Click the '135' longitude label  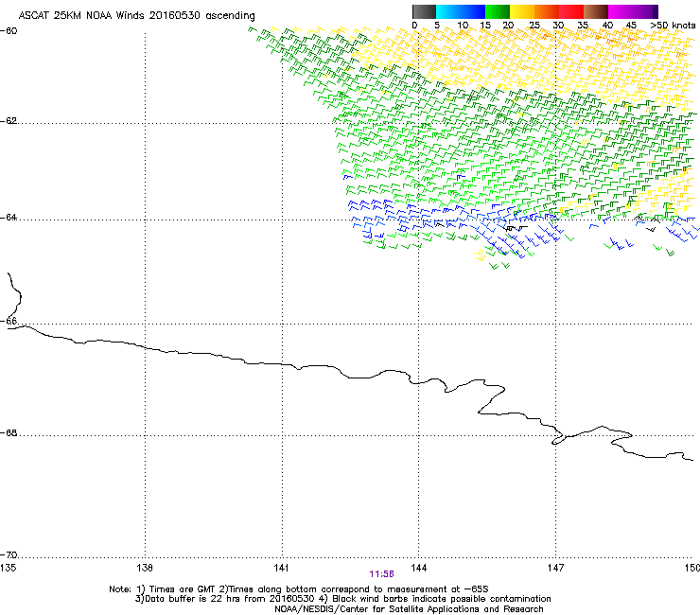click(8, 568)
